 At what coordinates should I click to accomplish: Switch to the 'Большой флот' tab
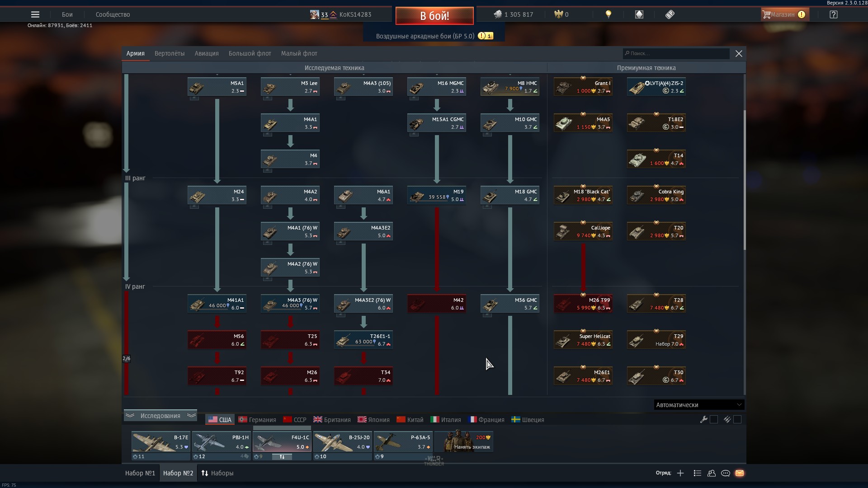pos(250,53)
